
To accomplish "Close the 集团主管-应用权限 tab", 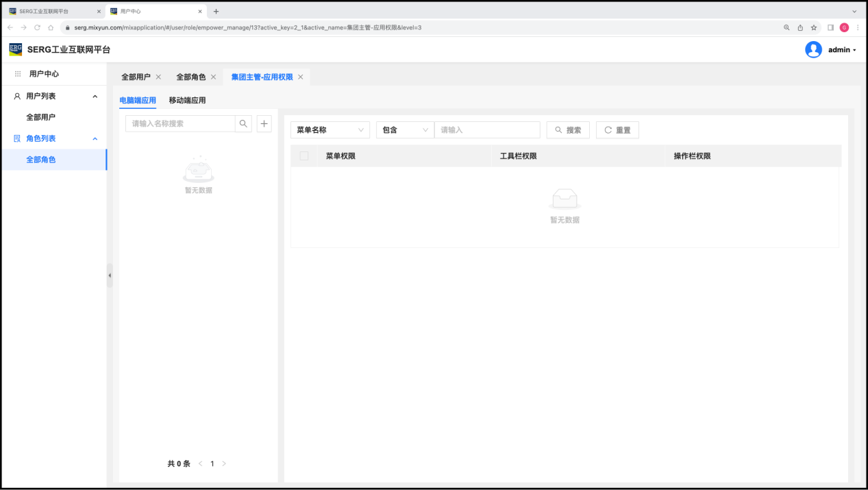I will point(300,77).
